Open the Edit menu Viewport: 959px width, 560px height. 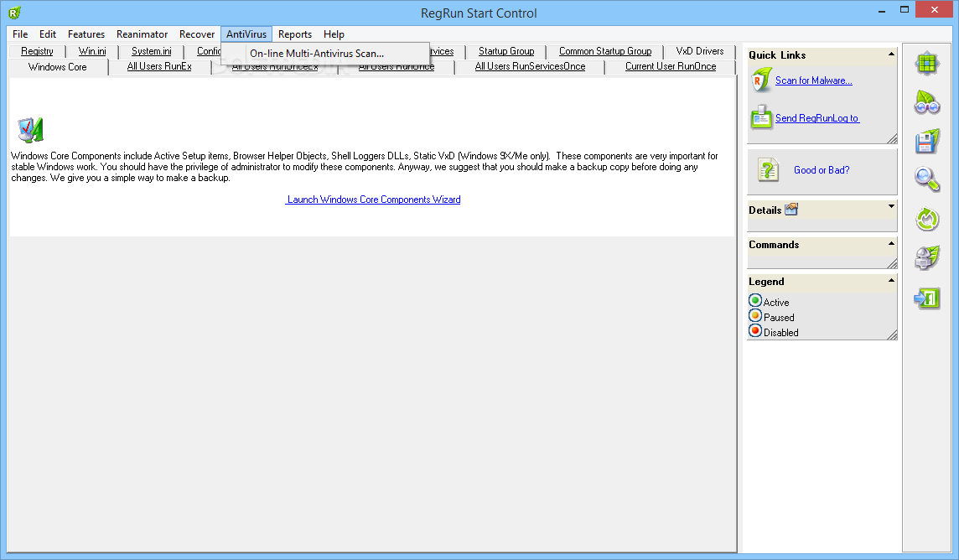tap(48, 34)
